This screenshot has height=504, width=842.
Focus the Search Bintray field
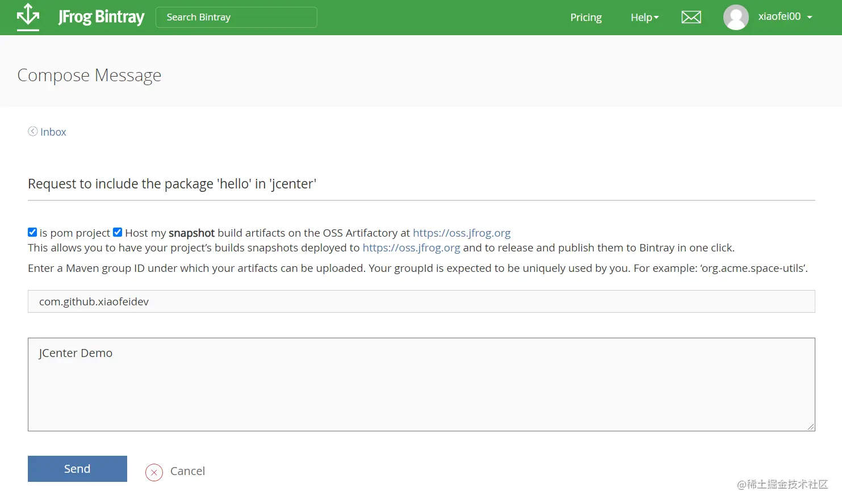(x=236, y=17)
